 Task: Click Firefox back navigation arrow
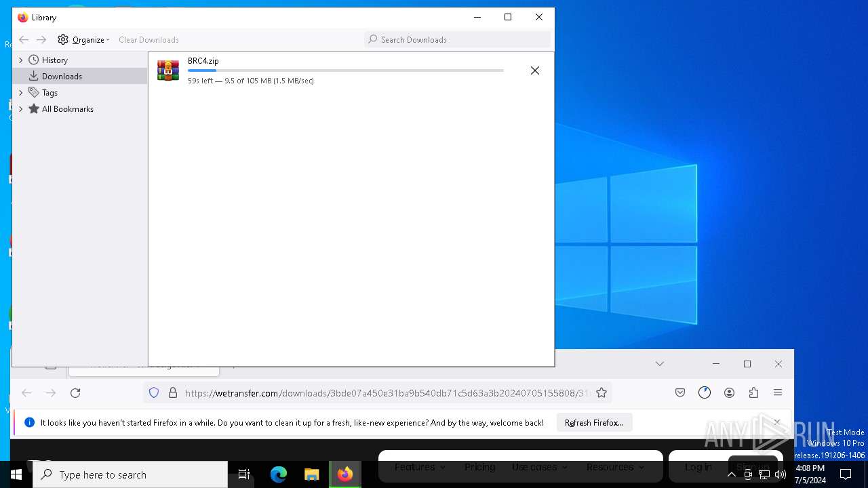(x=26, y=392)
